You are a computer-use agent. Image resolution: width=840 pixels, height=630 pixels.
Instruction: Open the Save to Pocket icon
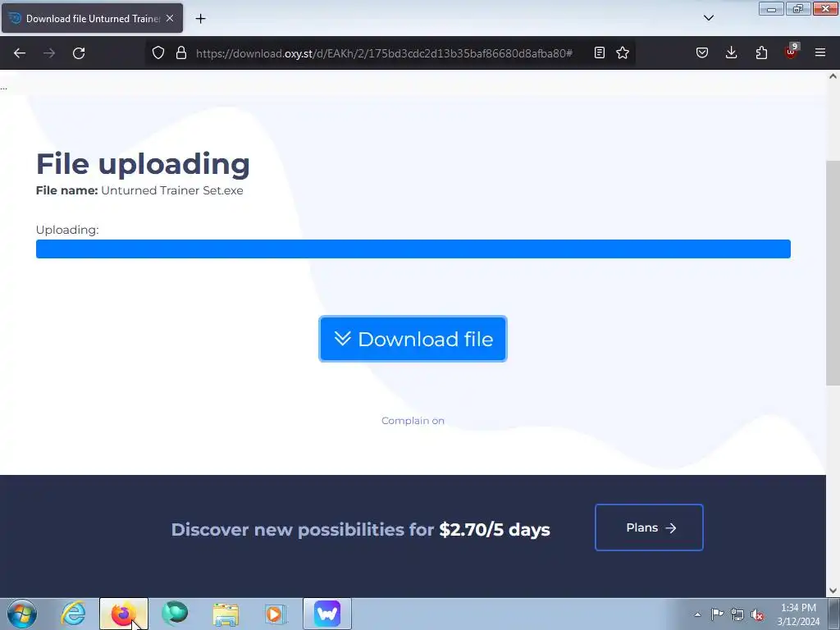702,52
